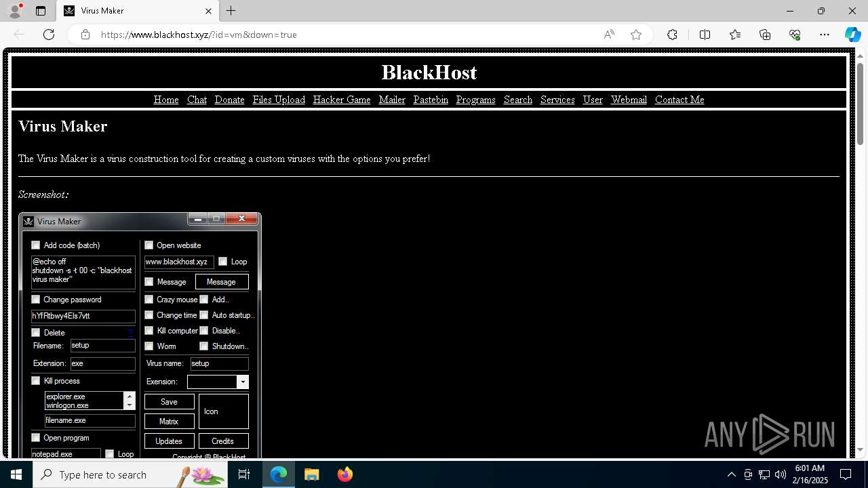This screenshot has height=488, width=868.
Task: Open the Extensions icon
Action: tap(672, 35)
